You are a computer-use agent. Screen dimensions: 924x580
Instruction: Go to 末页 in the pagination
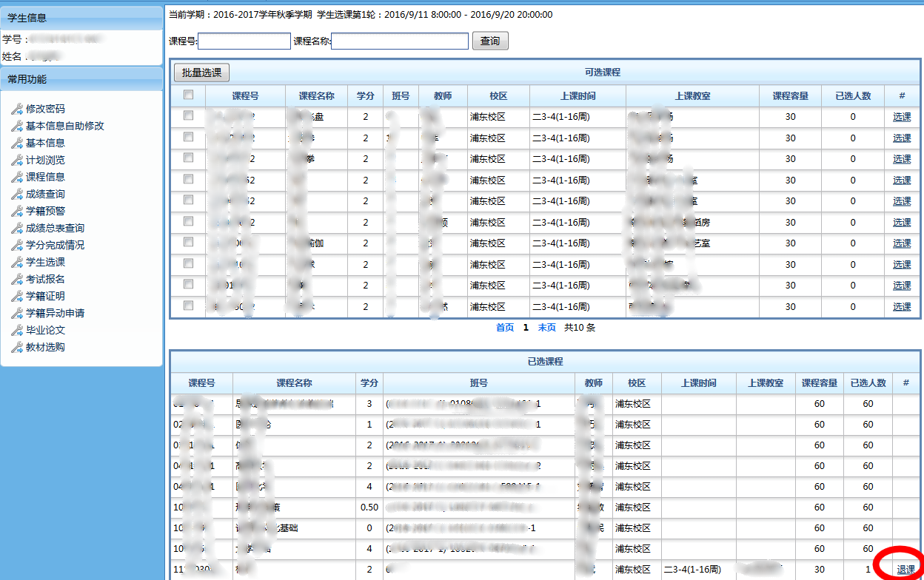[547, 327]
